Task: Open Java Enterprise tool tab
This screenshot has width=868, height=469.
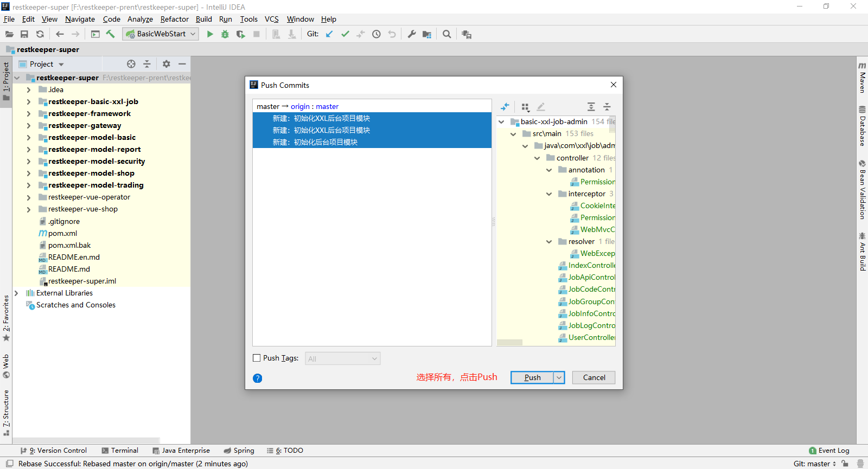Action: pyautogui.click(x=181, y=451)
